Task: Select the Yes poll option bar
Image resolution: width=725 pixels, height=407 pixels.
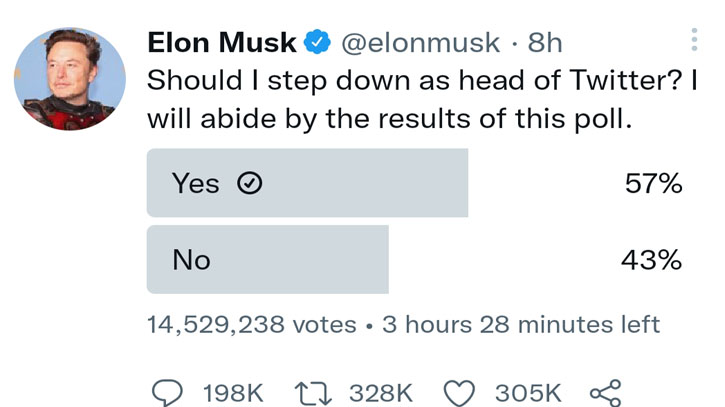Action: point(307,183)
